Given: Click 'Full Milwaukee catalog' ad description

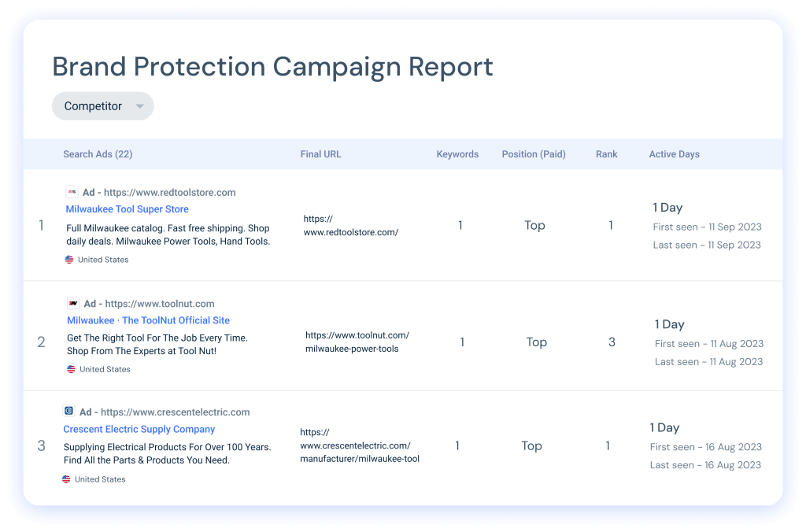Looking at the screenshot, I should pos(168,235).
